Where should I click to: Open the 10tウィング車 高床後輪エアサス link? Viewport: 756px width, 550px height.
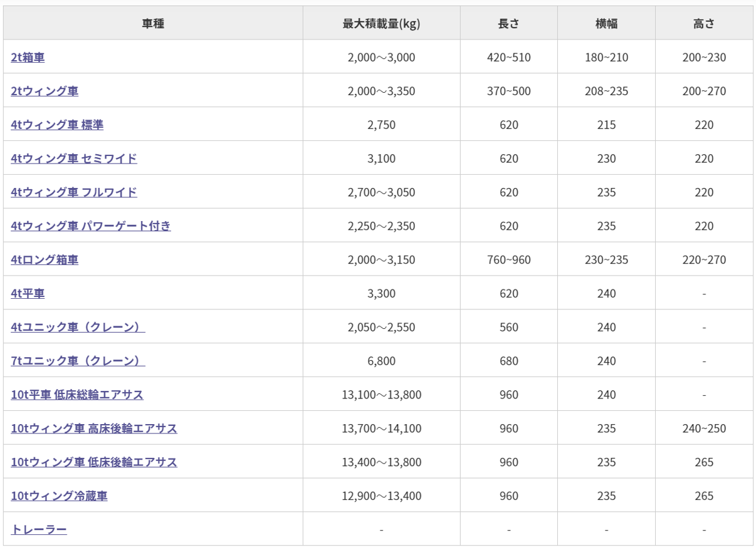coord(94,429)
